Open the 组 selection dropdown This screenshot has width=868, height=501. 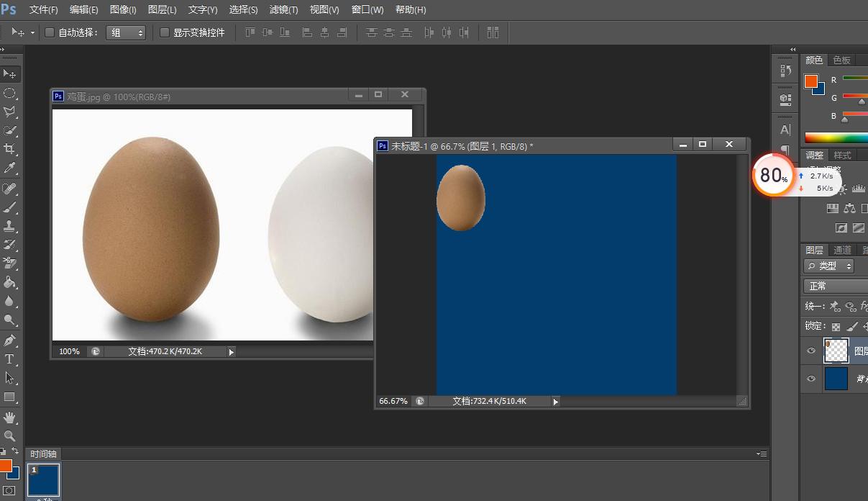click(126, 32)
